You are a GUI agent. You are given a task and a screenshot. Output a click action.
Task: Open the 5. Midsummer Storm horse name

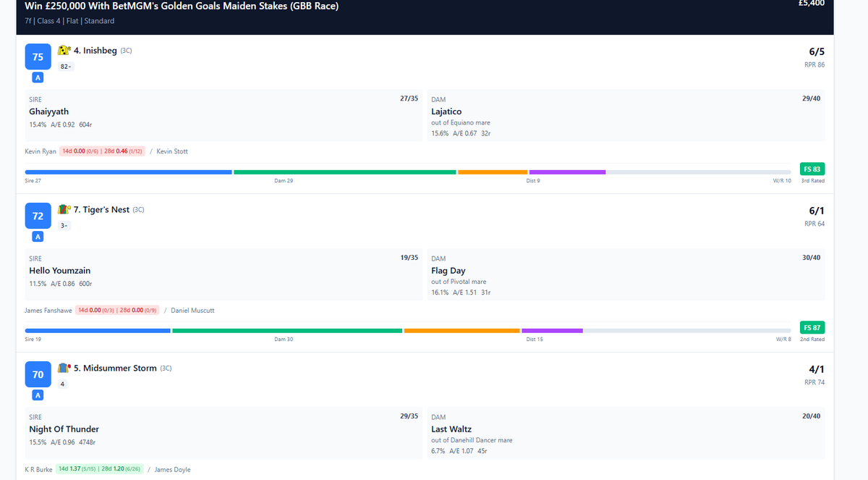point(115,368)
